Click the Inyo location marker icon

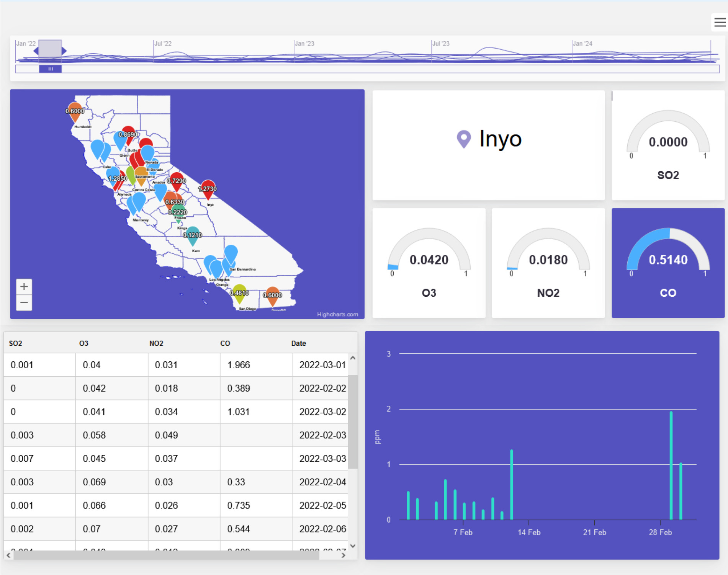(x=463, y=139)
